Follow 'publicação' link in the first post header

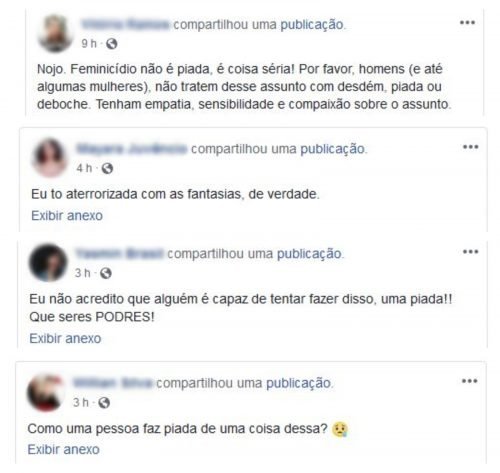tap(312, 25)
